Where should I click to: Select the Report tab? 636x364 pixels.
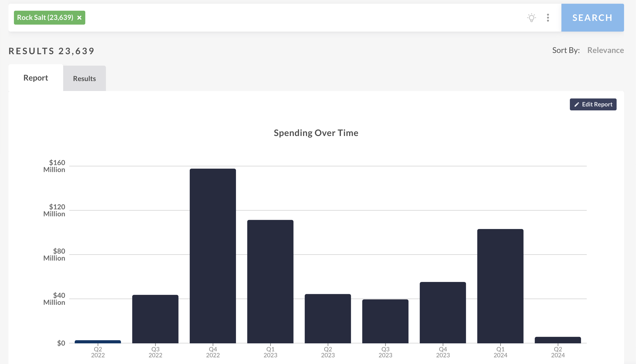[36, 78]
